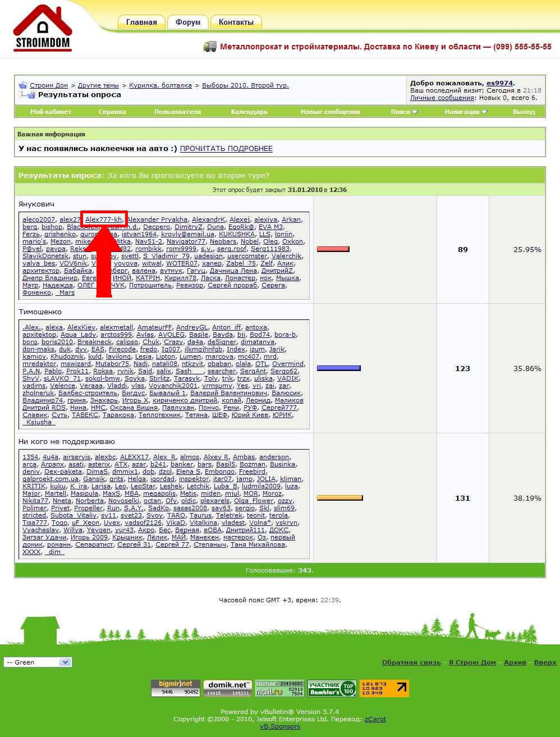The width and height of the screenshot is (560, 737).
Task: Click Вверх to jump to top
Action: tap(545, 662)
